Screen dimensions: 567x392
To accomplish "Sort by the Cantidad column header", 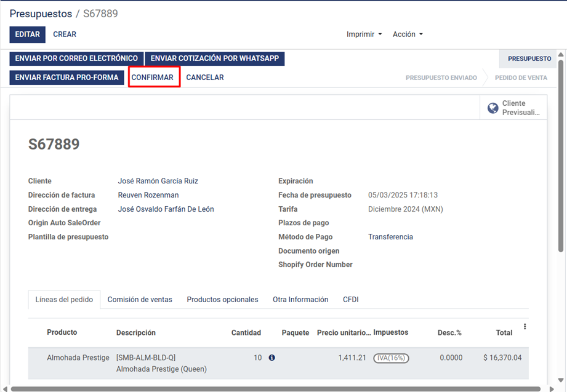I will [246, 333].
